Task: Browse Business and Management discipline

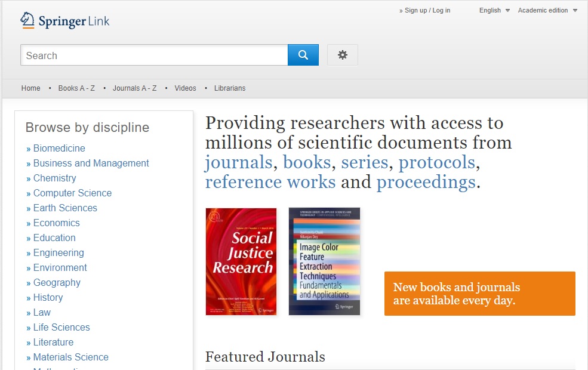Action: click(91, 164)
